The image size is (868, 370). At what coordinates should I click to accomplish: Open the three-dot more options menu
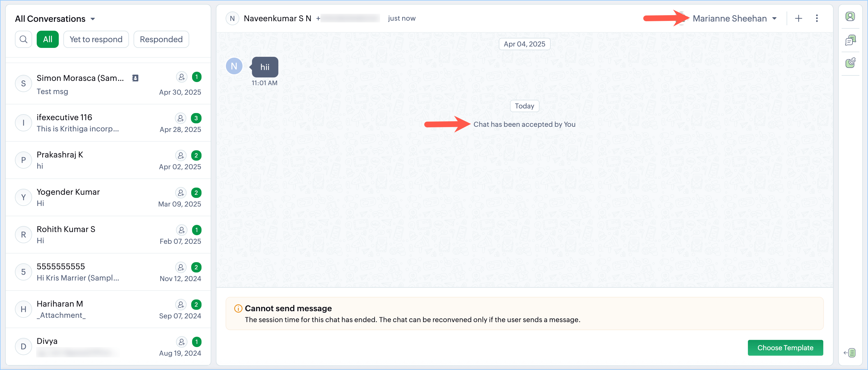816,19
